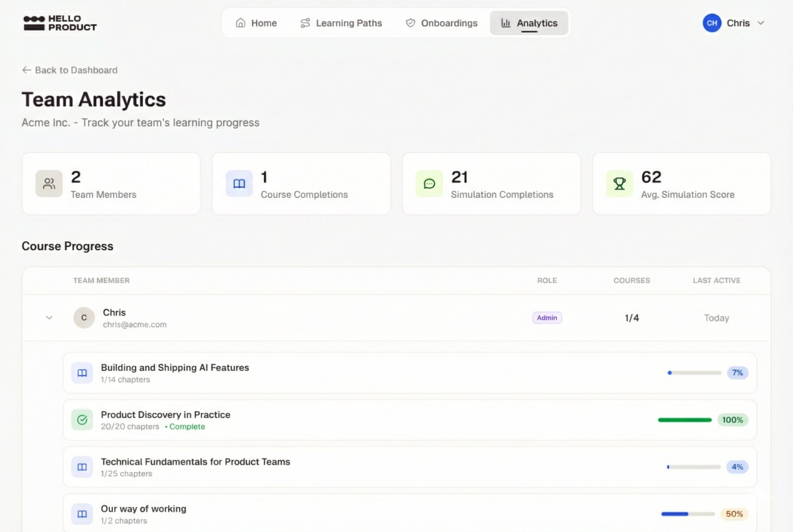Click the green checkmark icon for Product Discovery

(x=82, y=420)
